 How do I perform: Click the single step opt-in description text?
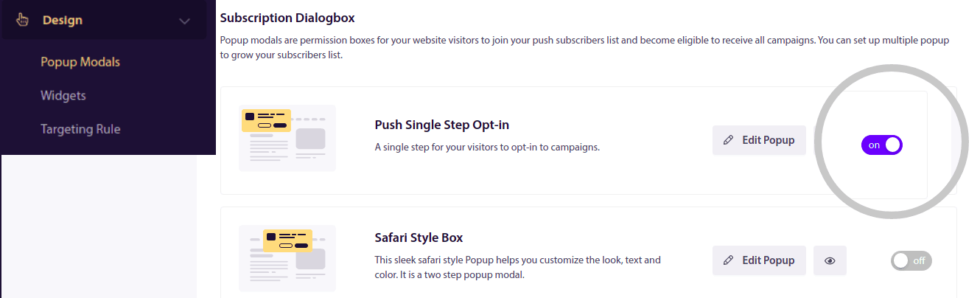coord(487,147)
